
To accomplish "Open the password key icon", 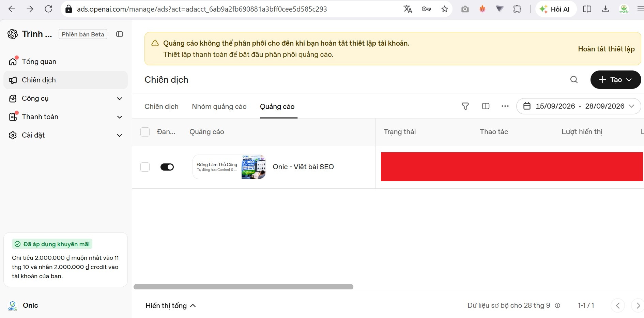I will pos(426,9).
